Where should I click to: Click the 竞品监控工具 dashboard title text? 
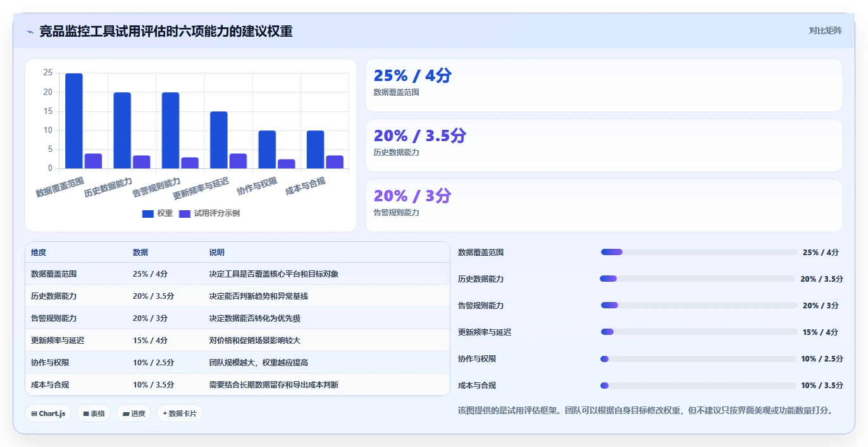coord(166,31)
